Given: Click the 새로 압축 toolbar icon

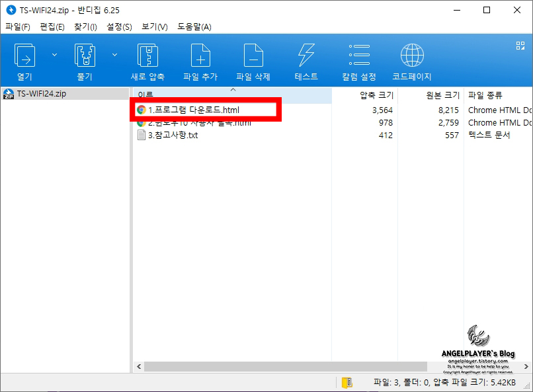Looking at the screenshot, I should coord(147,56).
